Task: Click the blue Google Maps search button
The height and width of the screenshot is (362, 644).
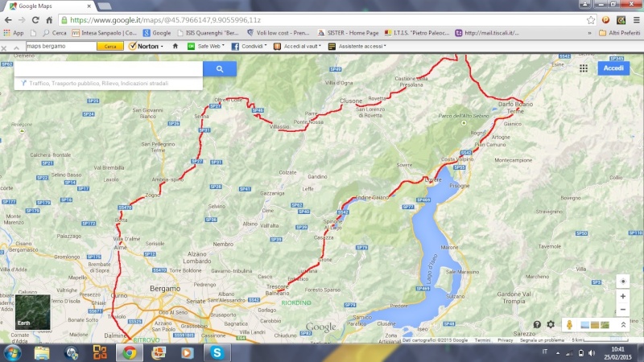Action: pyautogui.click(x=220, y=69)
